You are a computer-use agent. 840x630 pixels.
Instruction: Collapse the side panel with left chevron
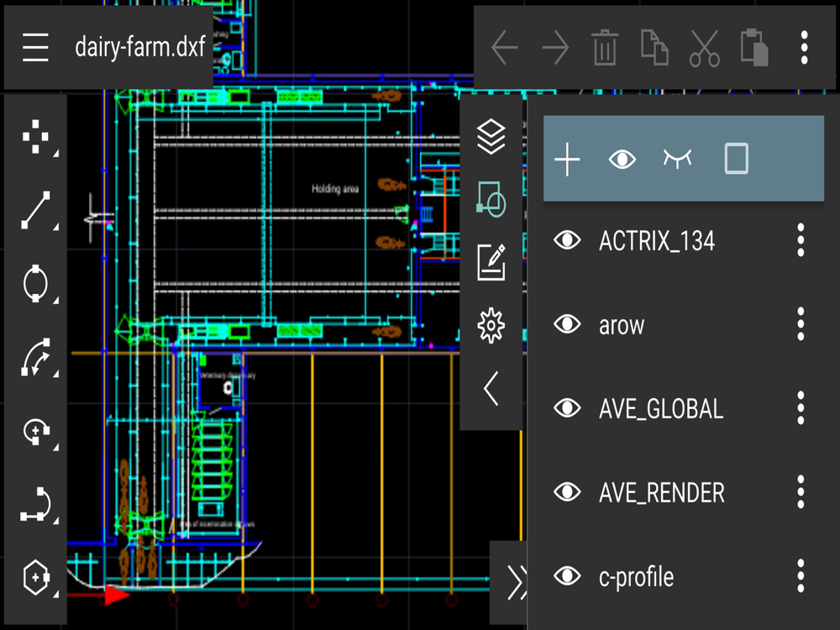pyautogui.click(x=491, y=388)
